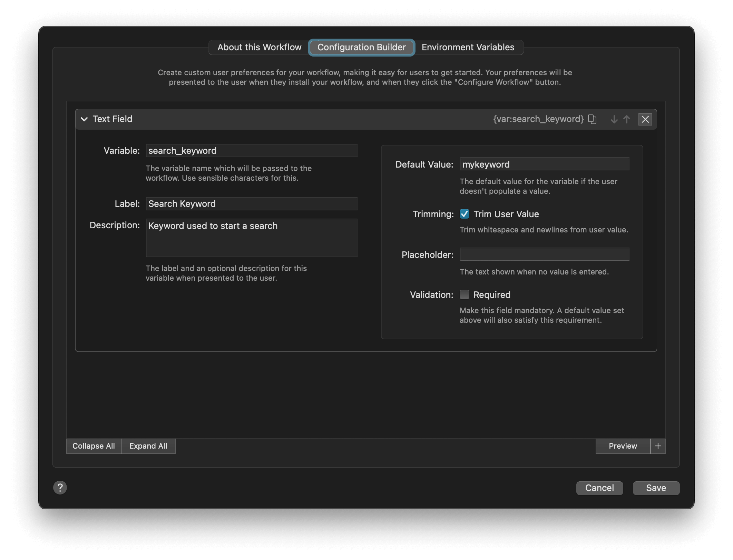Click the Expand All button
Image resolution: width=733 pixels, height=560 pixels.
coord(148,446)
